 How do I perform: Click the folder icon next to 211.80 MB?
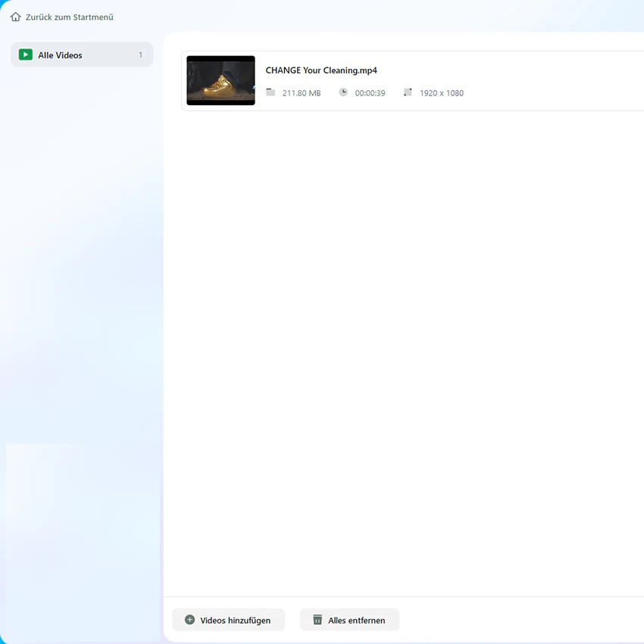[270, 92]
